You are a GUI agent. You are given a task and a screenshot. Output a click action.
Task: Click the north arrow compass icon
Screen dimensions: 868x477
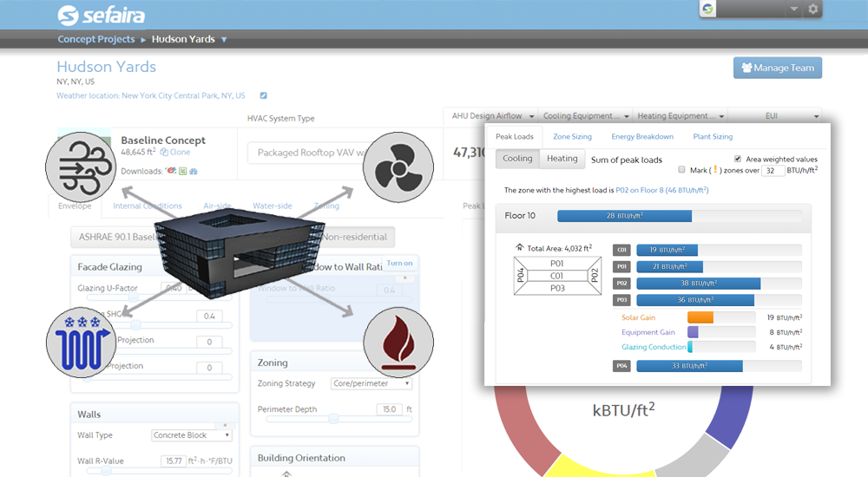pos(519,247)
